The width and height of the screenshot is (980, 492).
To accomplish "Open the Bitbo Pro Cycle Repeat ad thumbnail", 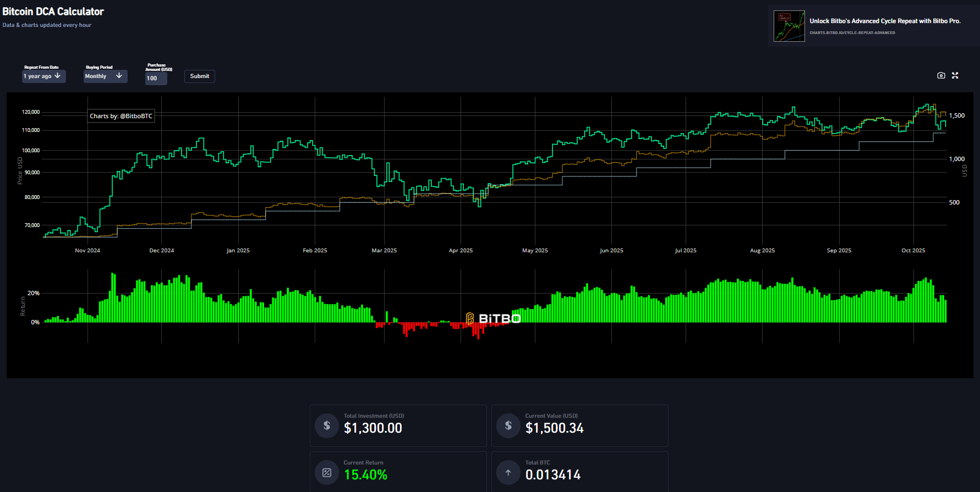I will (x=789, y=26).
